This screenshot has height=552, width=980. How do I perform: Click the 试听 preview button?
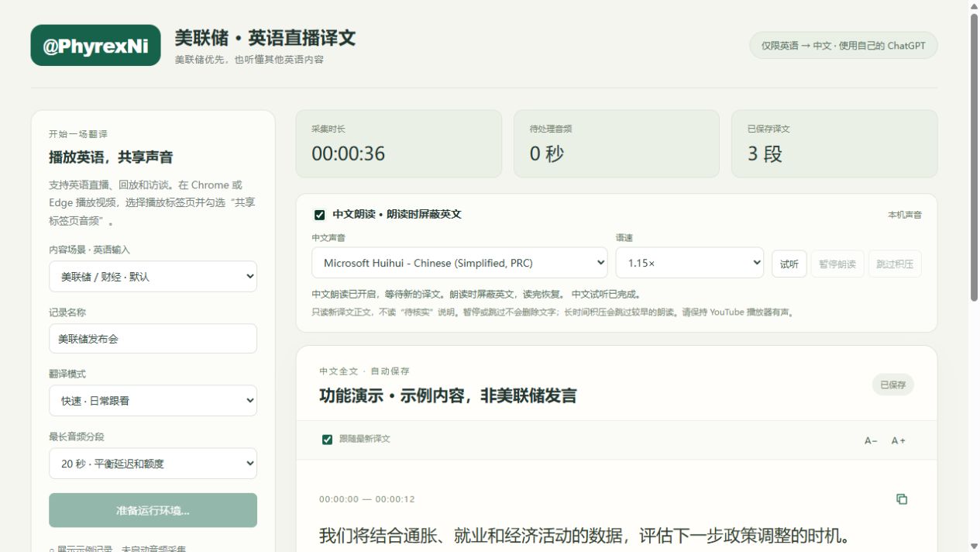tap(789, 264)
